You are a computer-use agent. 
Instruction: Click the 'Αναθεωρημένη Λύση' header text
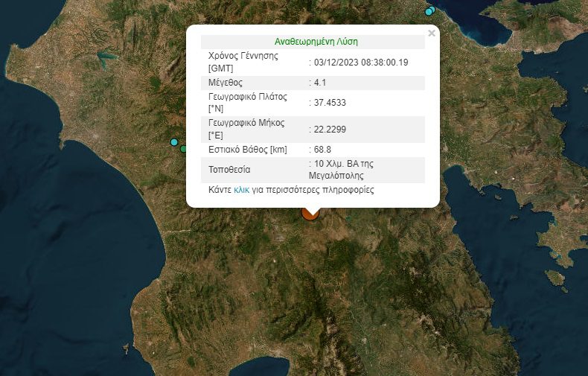pyautogui.click(x=316, y=42)
